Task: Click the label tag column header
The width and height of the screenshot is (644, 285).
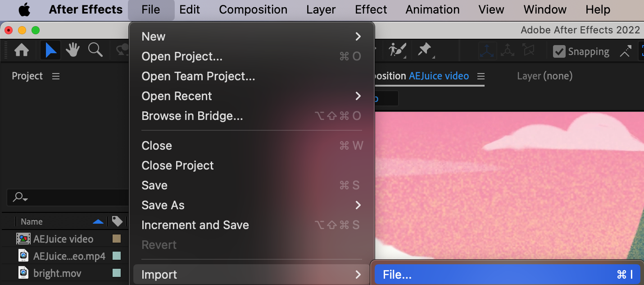Action: click(x=117, y=221)
